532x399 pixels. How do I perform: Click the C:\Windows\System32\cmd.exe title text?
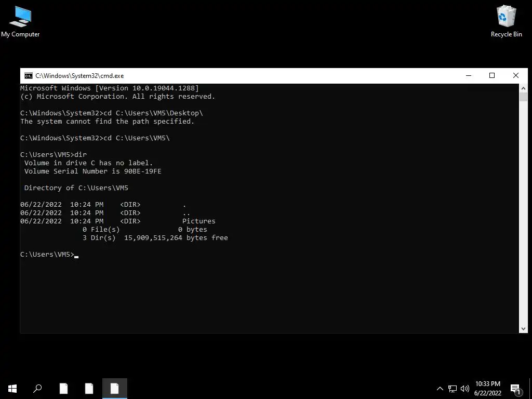(79, 76)
